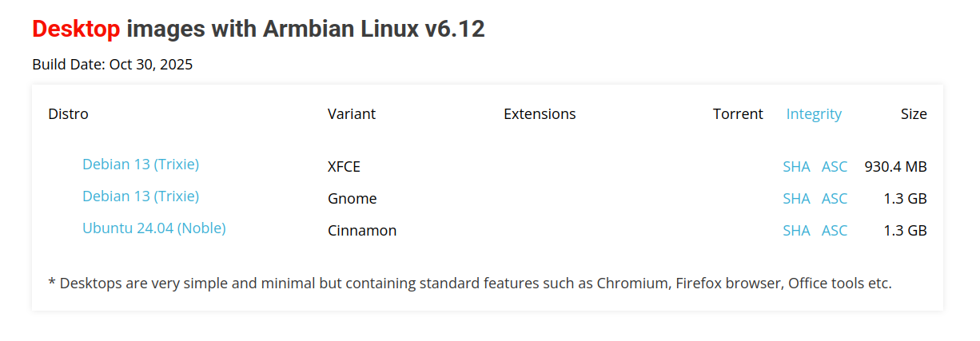980x341 pixels.
Task: Click the Torrent column header
Action: 738,114
